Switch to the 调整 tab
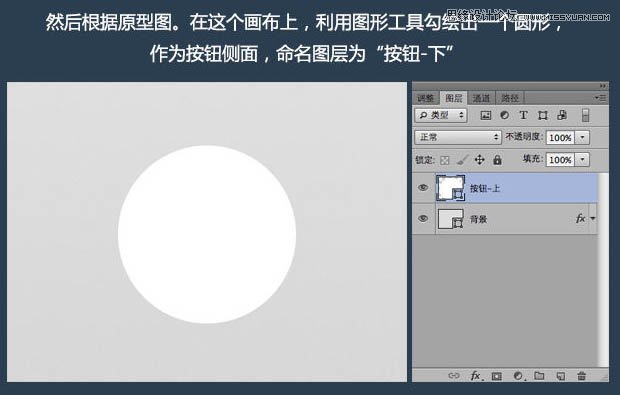Viewport: 620px width, 395px height. [x=426, y=98]
